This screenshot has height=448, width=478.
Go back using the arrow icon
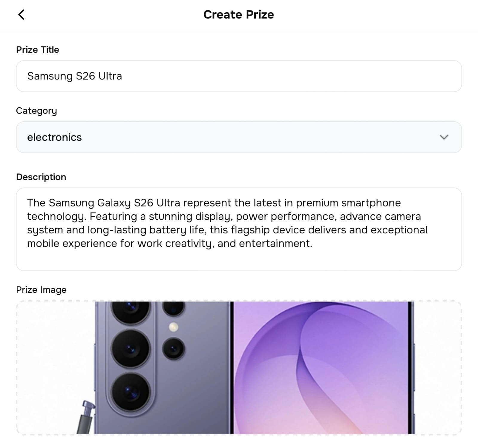[21, 15]
